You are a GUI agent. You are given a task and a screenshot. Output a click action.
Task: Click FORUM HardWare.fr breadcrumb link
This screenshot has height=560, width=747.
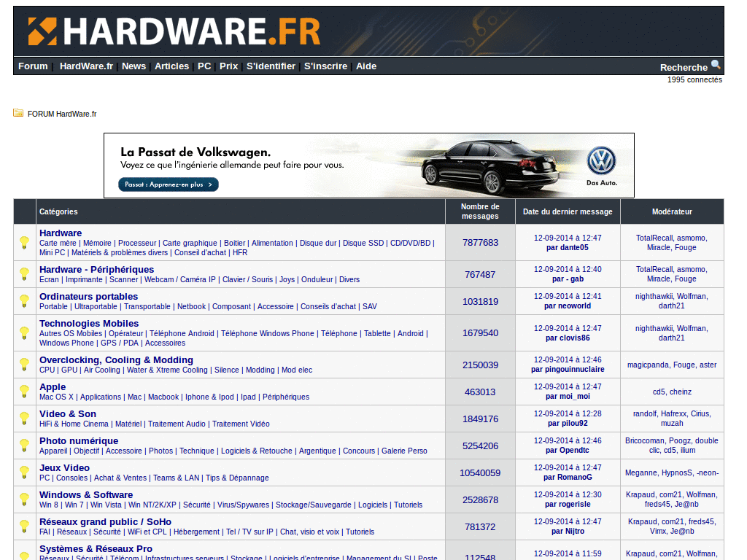tap(62, 114)
